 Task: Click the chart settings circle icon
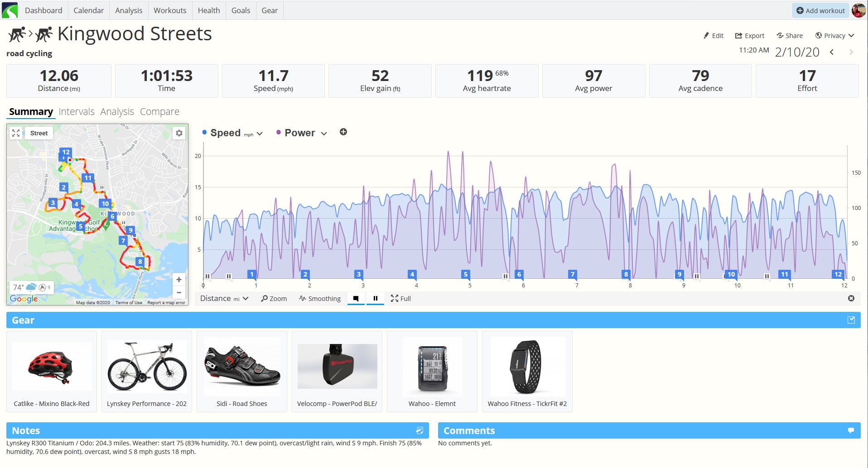click(x=851, y=298)
